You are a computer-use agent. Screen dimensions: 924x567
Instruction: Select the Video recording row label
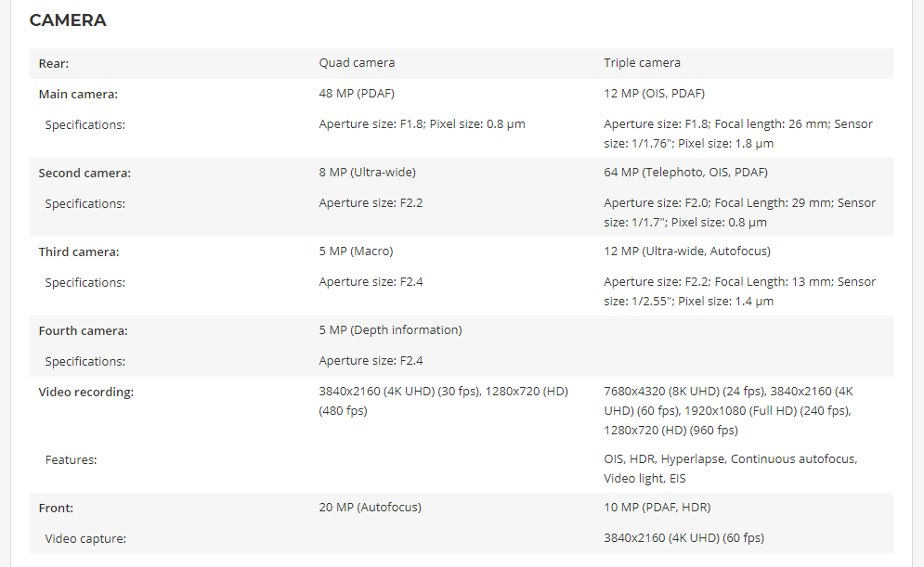86,393
